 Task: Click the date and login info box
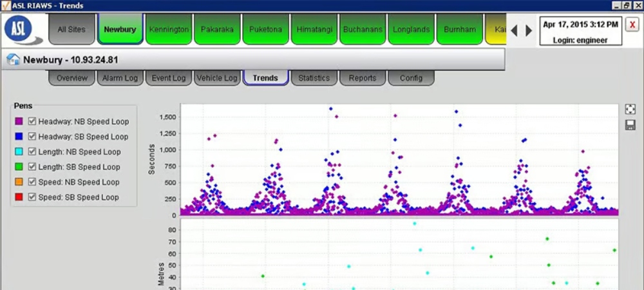click(x=580, y=31)
